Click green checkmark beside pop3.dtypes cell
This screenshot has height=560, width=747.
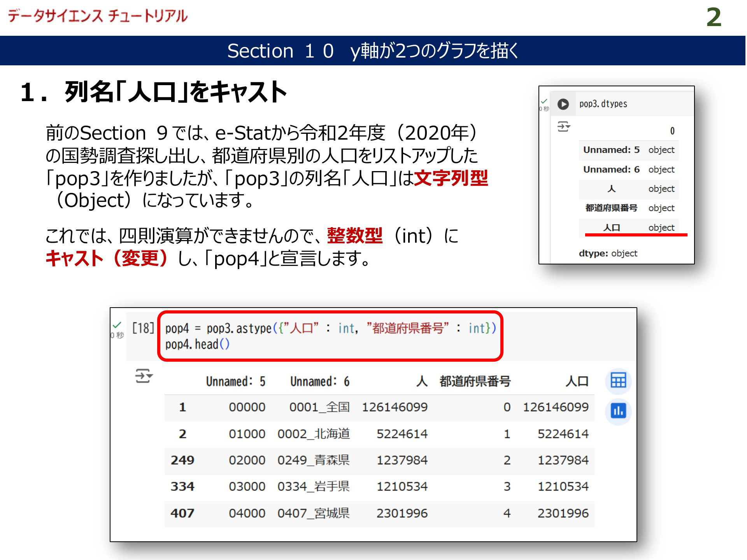pos(544,101)
